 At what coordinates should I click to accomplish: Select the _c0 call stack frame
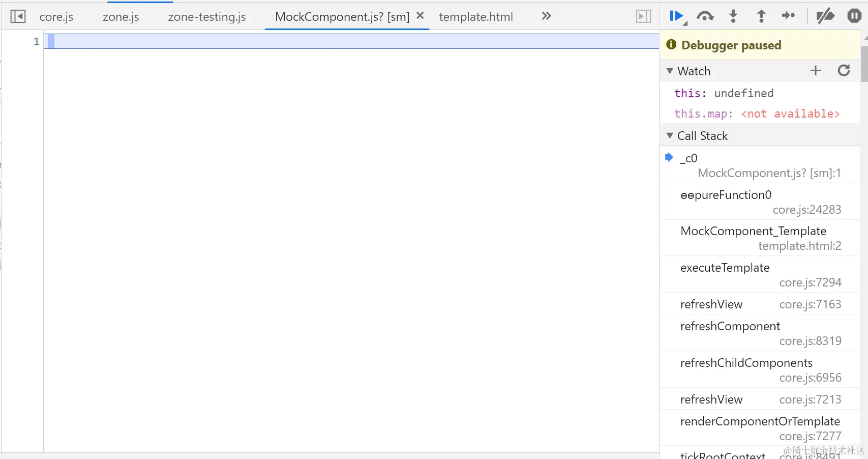point(760,165)
